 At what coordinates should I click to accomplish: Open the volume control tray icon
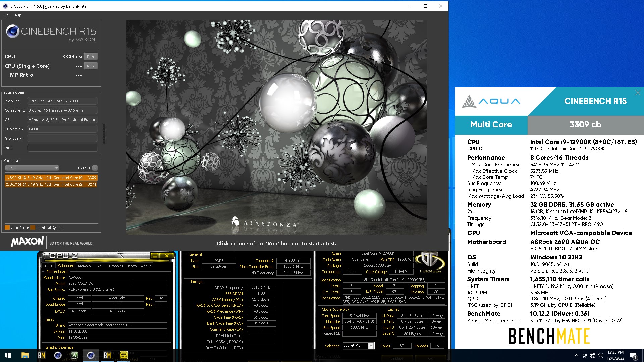pos(601,355)
